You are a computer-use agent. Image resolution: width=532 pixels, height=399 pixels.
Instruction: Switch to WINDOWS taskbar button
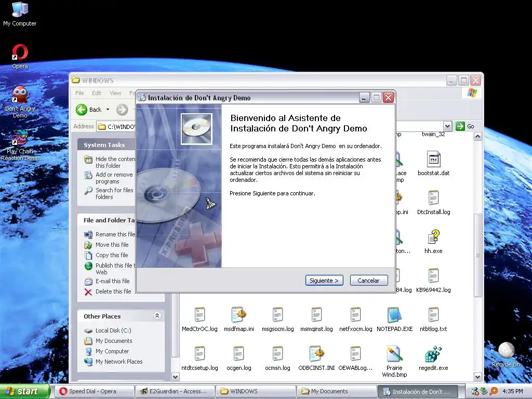(x=256, y=391)
